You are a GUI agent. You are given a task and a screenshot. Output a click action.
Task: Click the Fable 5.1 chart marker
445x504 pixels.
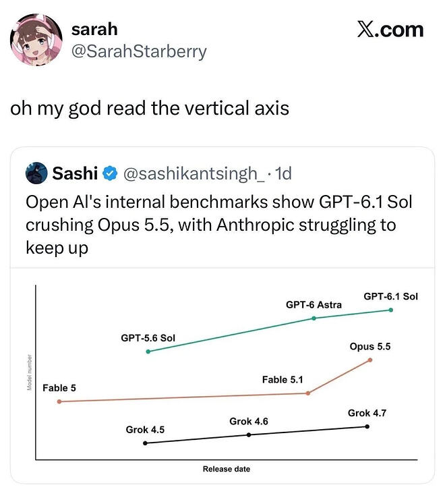tap(308, 393)
